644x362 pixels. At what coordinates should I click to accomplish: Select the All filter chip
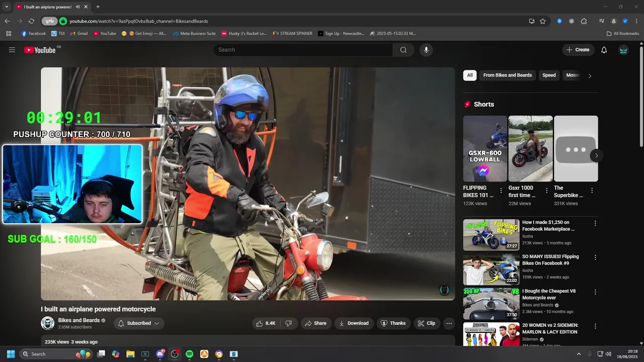click(470, 75)
